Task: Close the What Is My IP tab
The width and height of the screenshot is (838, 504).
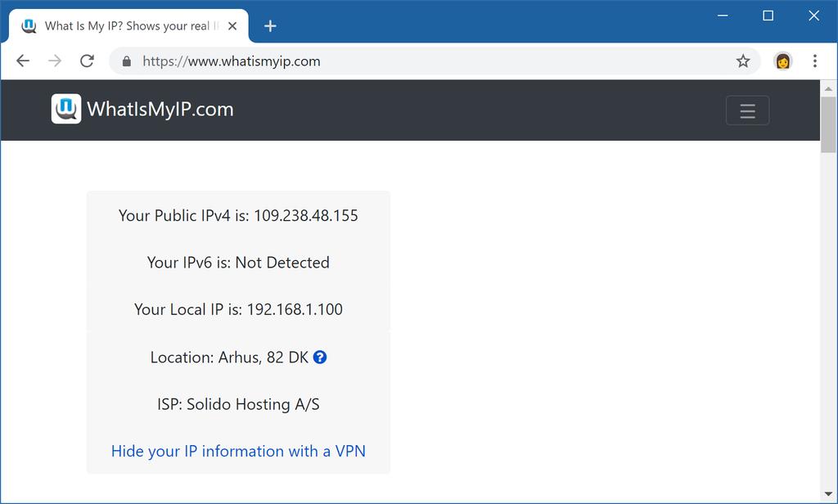Action: (x=232, y=25)
